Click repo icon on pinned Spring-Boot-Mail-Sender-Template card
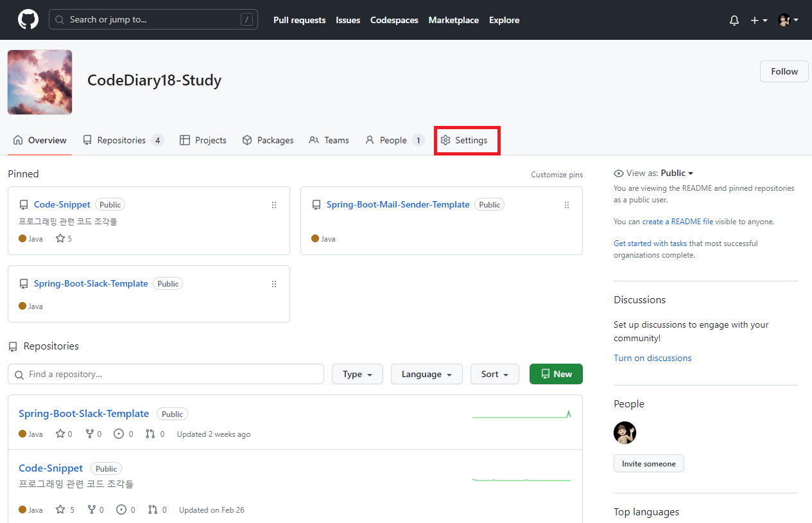 click(316, 205)
